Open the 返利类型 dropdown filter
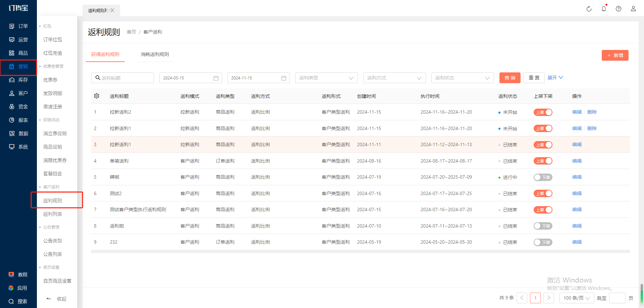 click(326, 78)
